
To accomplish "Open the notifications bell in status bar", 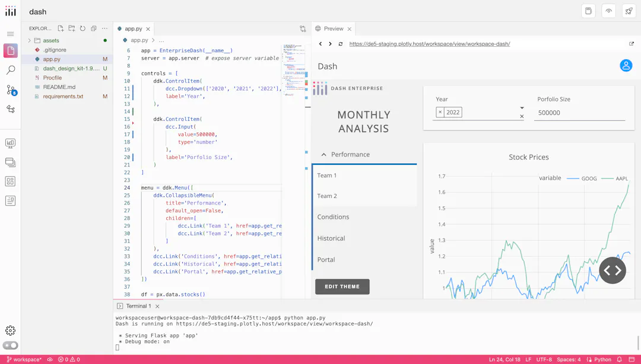I will click(619, 359).
